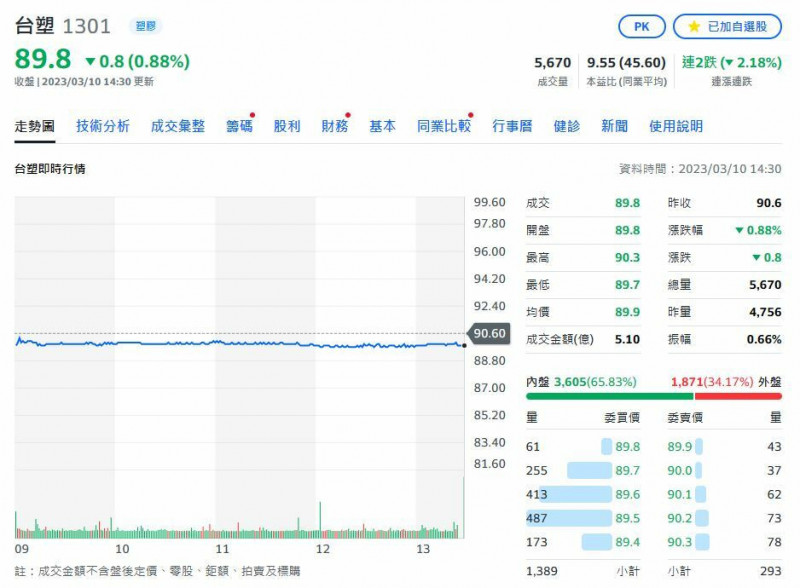Click bid price 89.5
The image size is (800, 588).
point(627,518)
